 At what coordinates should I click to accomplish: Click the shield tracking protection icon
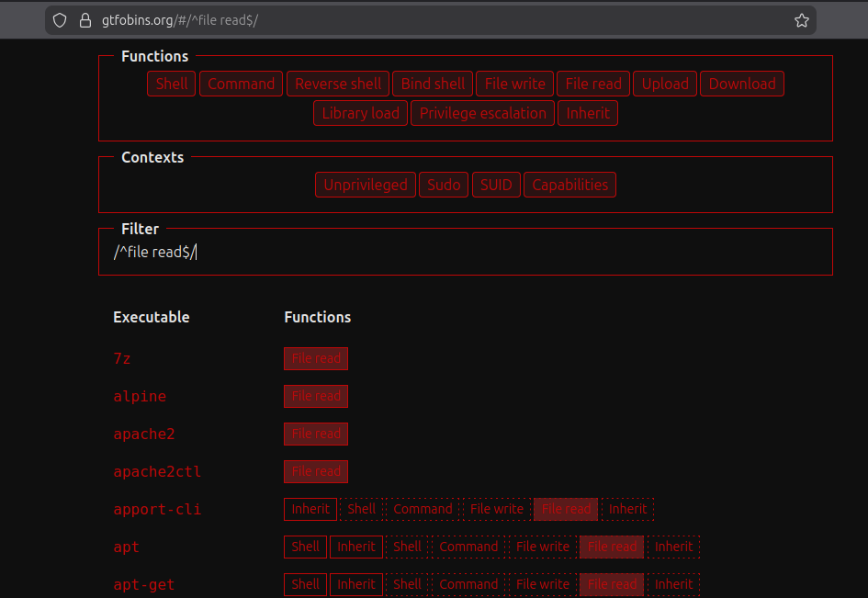tap(61, 20)
